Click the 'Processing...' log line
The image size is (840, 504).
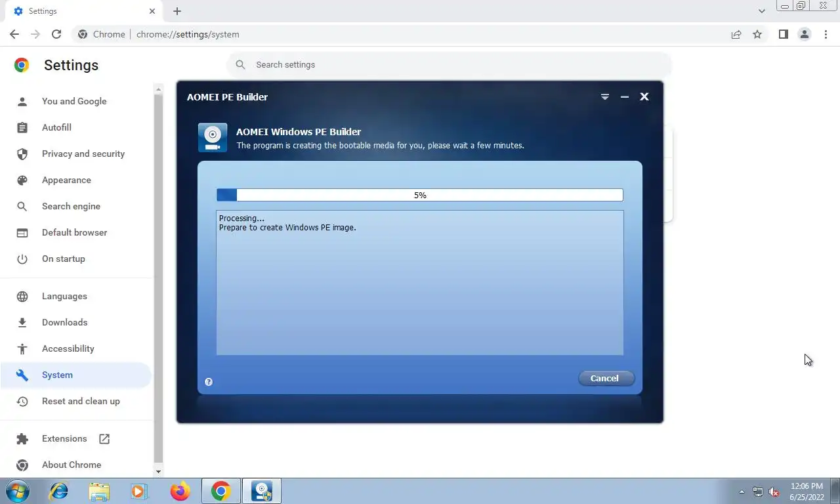pyautogui.click(x=241, y=219)
